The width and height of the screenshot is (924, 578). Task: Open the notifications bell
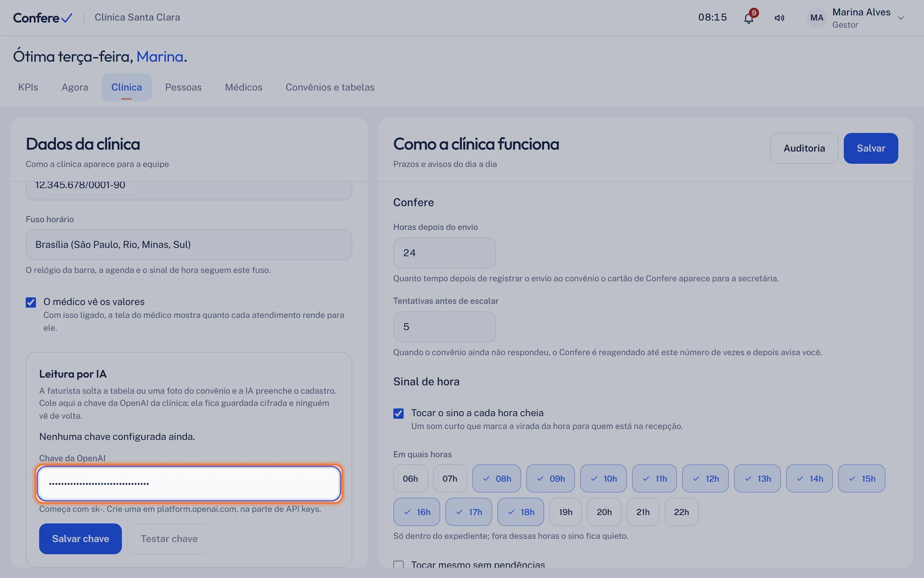click(x=748, y=18)
